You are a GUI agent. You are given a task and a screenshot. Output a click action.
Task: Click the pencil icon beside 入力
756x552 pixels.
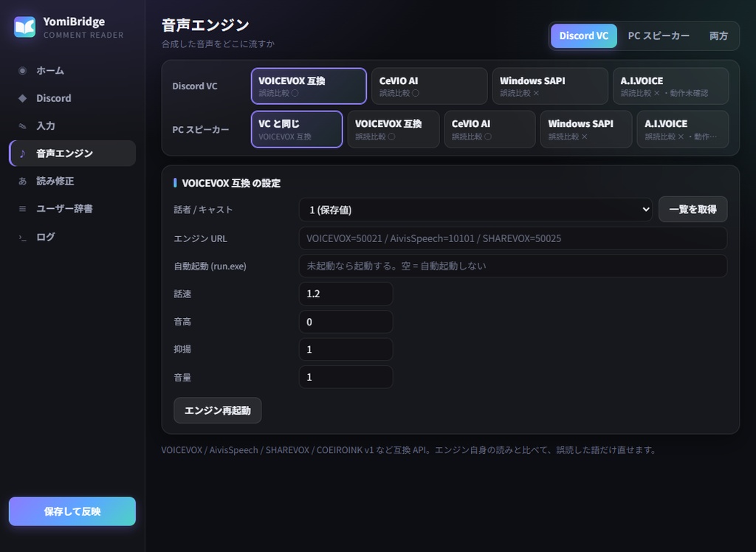pos(22,126)
